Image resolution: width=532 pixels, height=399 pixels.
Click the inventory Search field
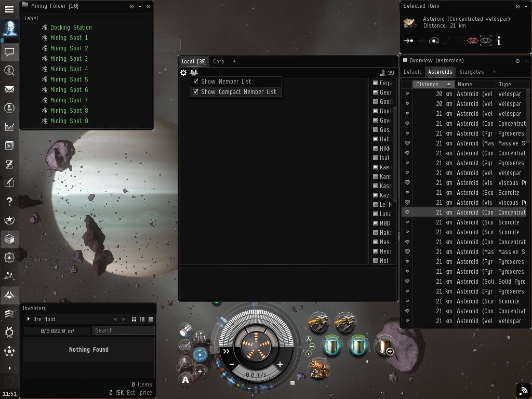click(124, 330)
